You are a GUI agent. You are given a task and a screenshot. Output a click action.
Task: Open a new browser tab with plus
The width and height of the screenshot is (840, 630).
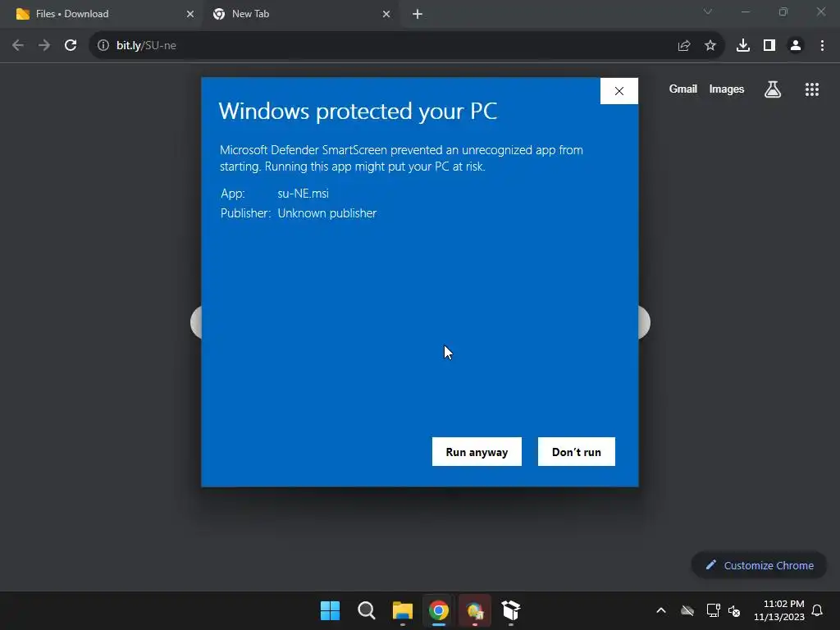[x=418, y=14]
